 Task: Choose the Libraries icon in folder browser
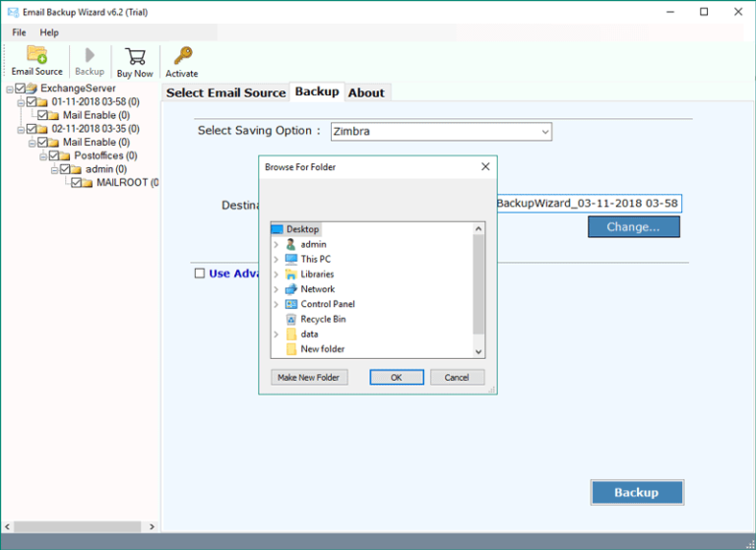pos(290,275)
